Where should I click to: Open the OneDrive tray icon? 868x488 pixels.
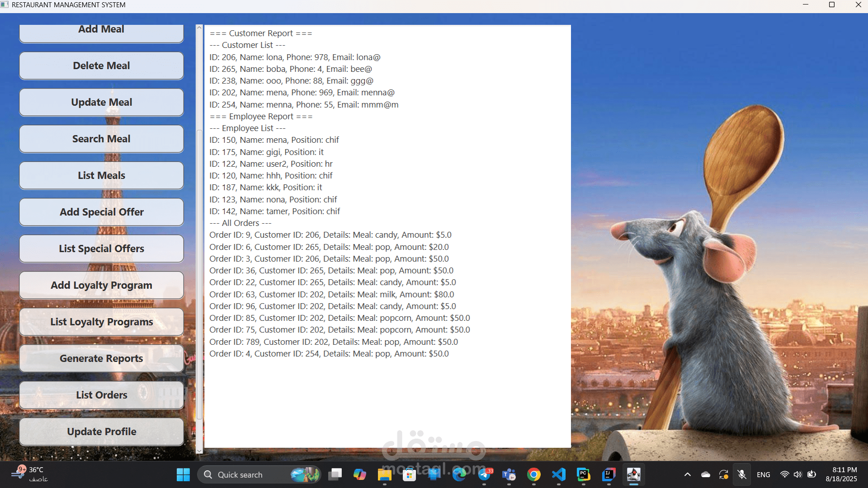[x=706, y=474]
